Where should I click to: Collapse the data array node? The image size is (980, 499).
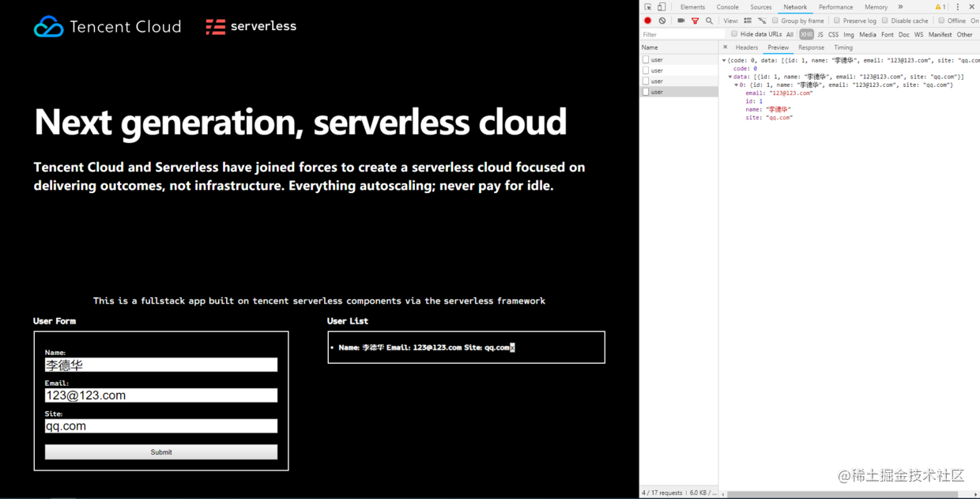point(730,77)
